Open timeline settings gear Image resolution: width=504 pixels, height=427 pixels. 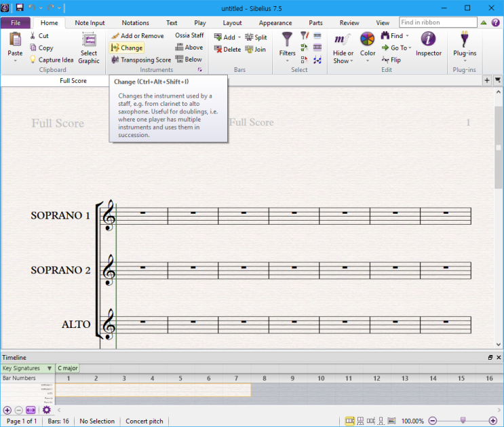(47, 410)
